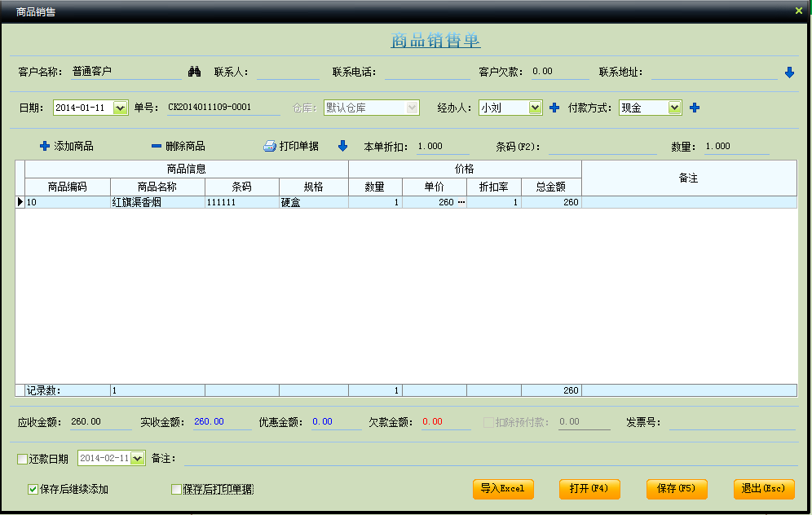Click the plus icon next to the payment method dropdown

(695, 108)
